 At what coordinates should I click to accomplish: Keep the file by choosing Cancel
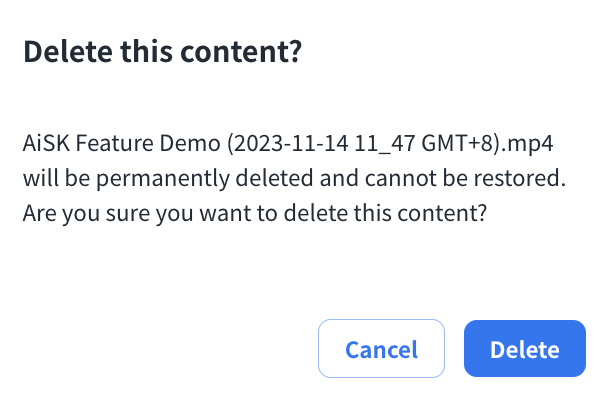tap(381, 349)
